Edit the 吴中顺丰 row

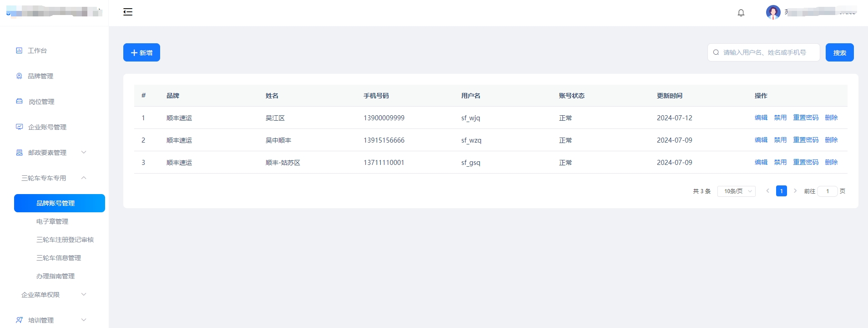pyautogui.click(x=761, y=140)
